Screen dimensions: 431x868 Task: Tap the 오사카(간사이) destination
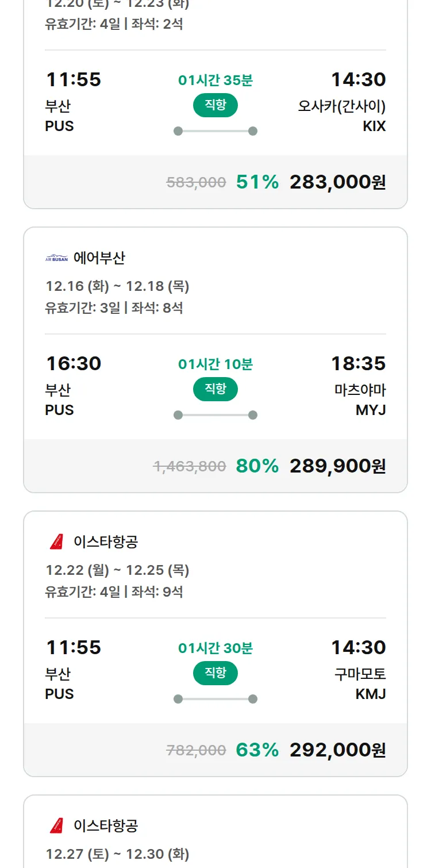341,106
